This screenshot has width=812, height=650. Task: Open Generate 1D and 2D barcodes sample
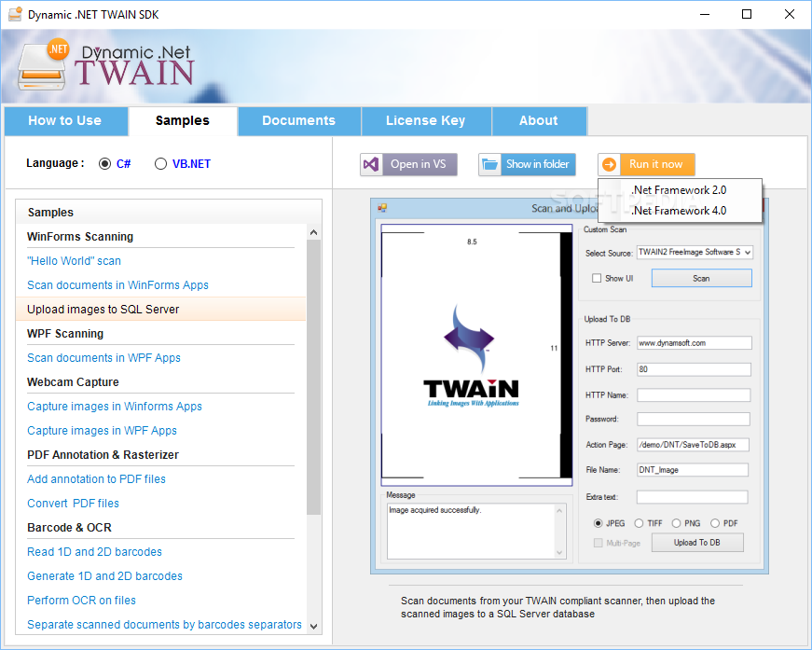tap(104, 576)
